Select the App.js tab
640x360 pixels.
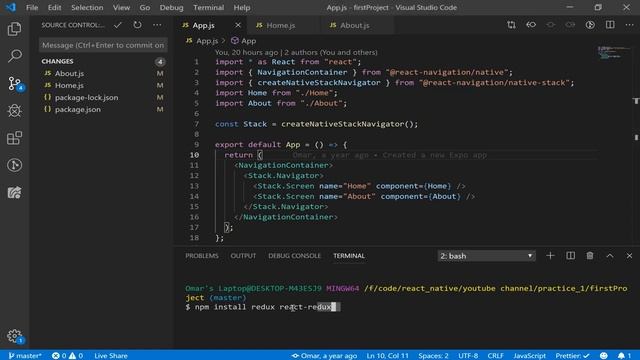click(203, 25)
